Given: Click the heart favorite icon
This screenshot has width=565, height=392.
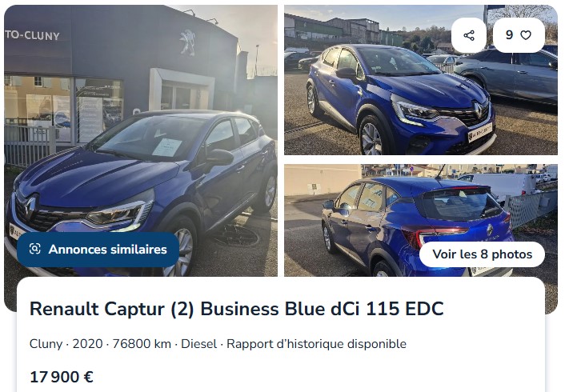Looking at the screenshot, I should pos(526,35).
